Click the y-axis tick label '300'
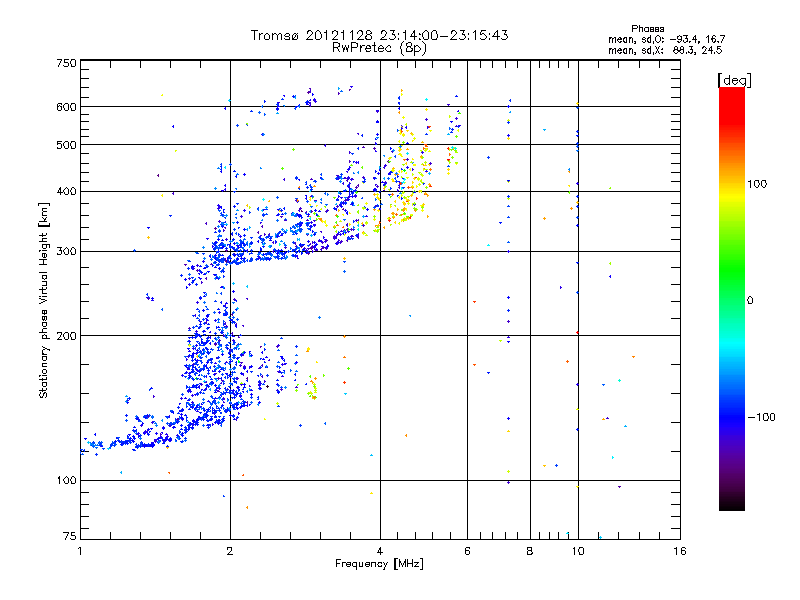The height and width of the screenshot is (600, 800). (x=66, y=252)
